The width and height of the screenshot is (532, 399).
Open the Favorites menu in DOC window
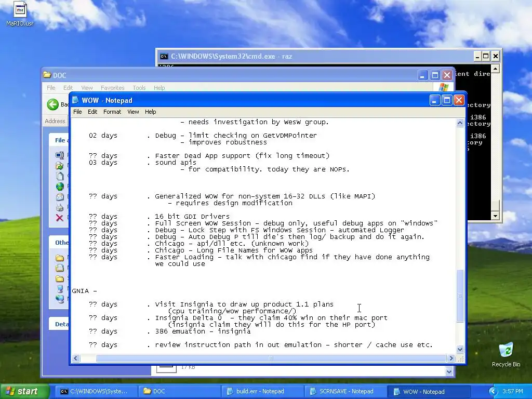pyautogui.click(x=112, y=87)
